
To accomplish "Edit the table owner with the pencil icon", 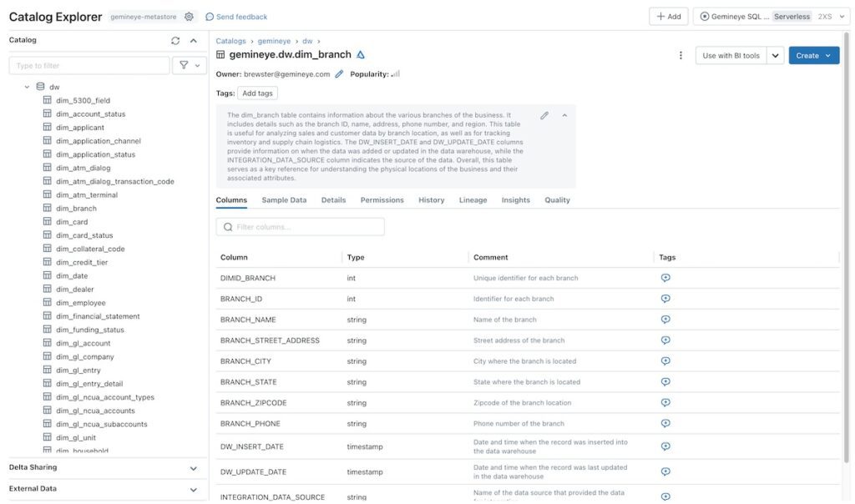I will pos(338,73).
